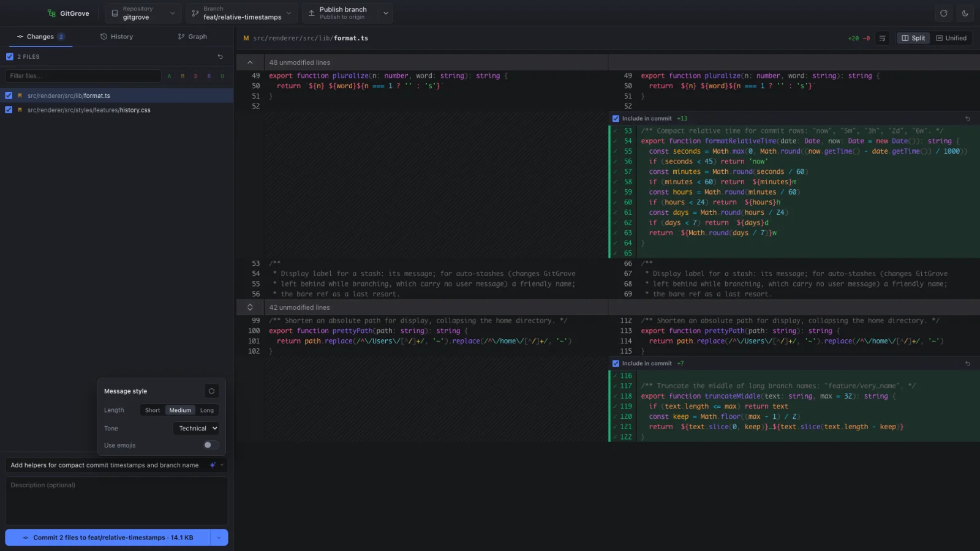Switch to the Graph tab
The width and height of the screenshot is (980, 551).
coord(192,37)
